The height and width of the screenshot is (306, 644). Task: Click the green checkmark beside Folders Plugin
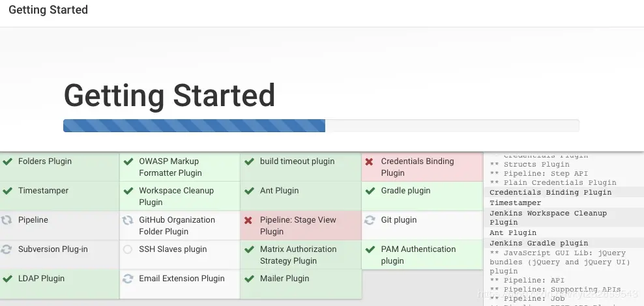(x=7, y=161)
